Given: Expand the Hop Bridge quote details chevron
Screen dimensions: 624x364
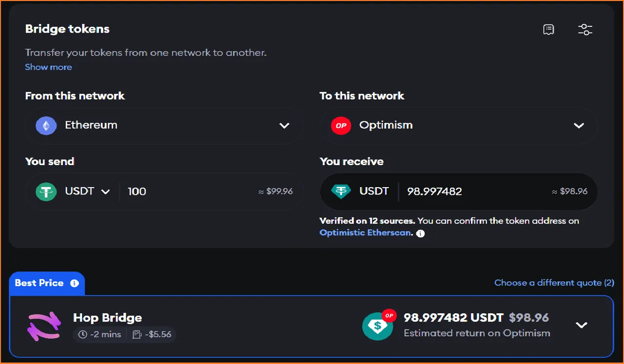Looking at the screenshot, I should pos(582,325).
